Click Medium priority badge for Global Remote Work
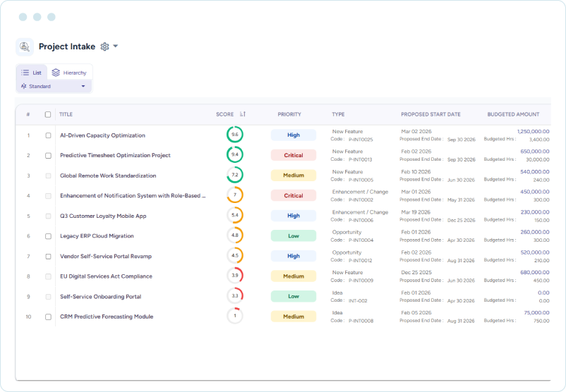The height and width of the screenshot is (392, 566). pyautogui.click(x=294, y=176)
